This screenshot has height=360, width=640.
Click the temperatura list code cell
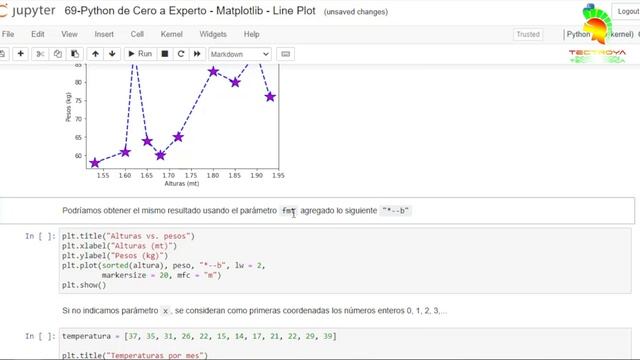coord(345,344)
